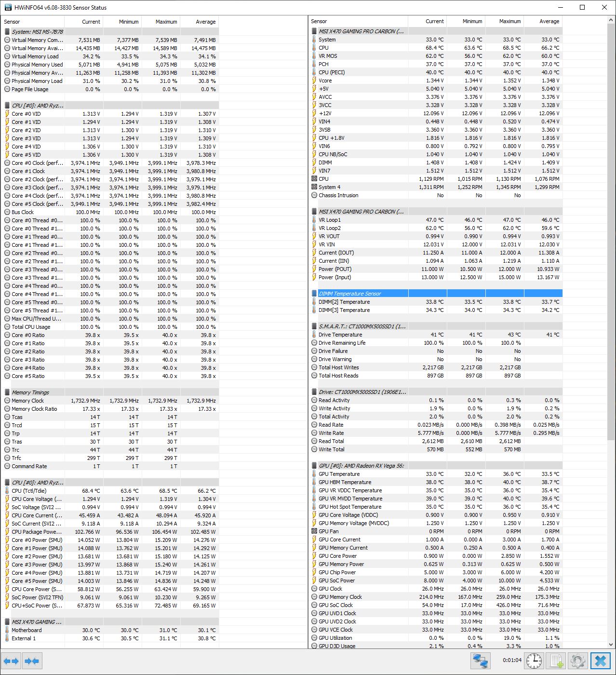The width and height of the screenshot is (616, 675).
Task: Click the 0:01:04 elapsed time readout
Action: tap(512, 660)
